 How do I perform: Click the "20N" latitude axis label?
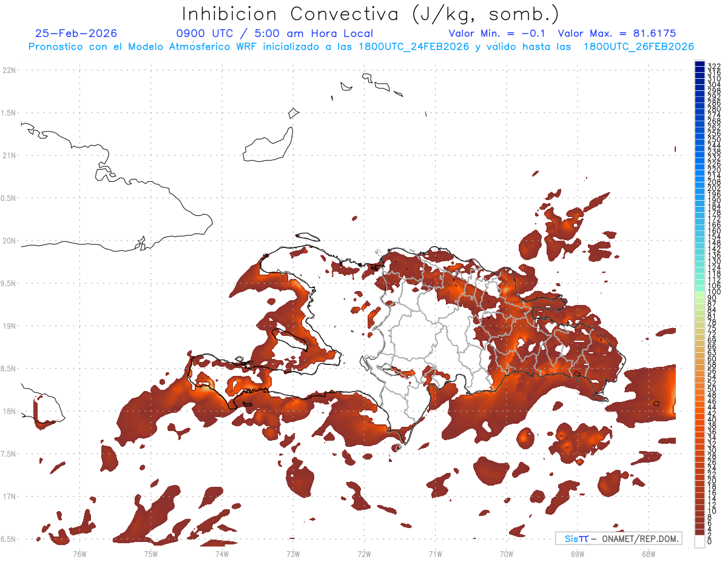pos(9,241)
